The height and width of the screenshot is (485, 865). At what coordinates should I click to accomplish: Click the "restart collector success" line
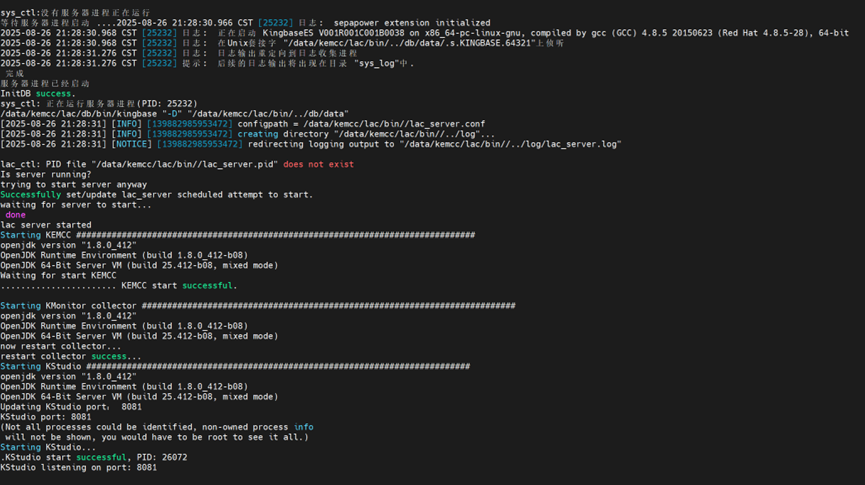pyautogui.click(x=70, y=356)
